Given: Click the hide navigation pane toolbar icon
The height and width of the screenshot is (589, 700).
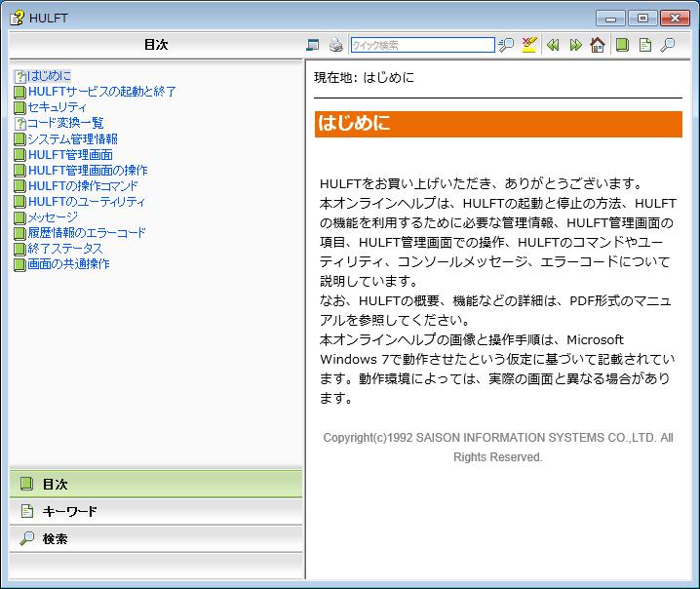Looking at the screenshot, I should coord(313,45).
